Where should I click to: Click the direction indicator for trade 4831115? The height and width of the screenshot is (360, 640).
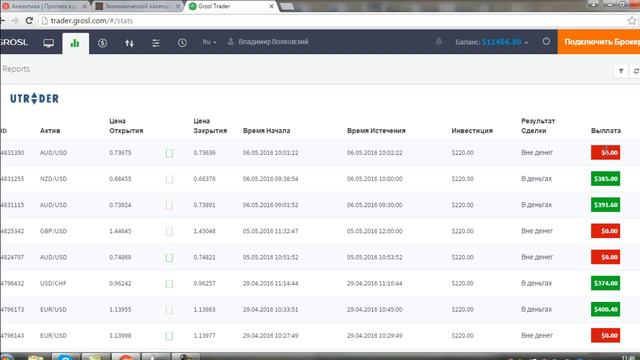pos(169,205)
